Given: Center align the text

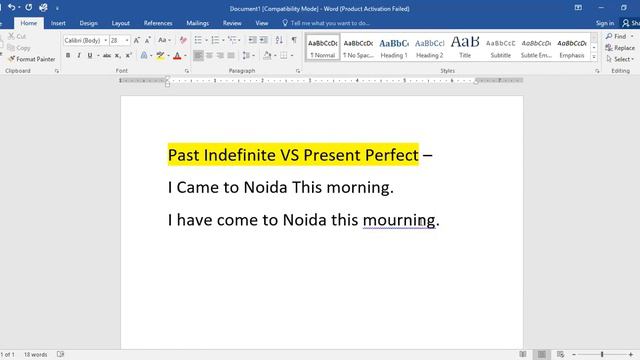Looking at the screenshot, I should [209, 56].
